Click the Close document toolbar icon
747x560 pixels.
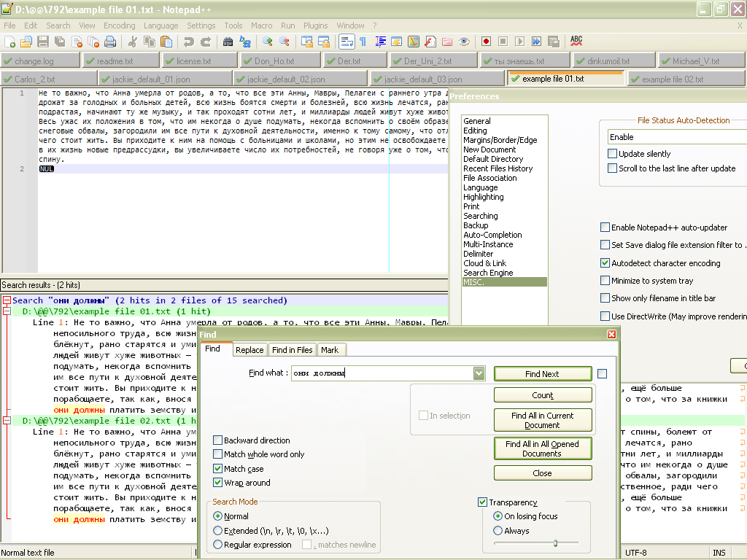point(77,42)
